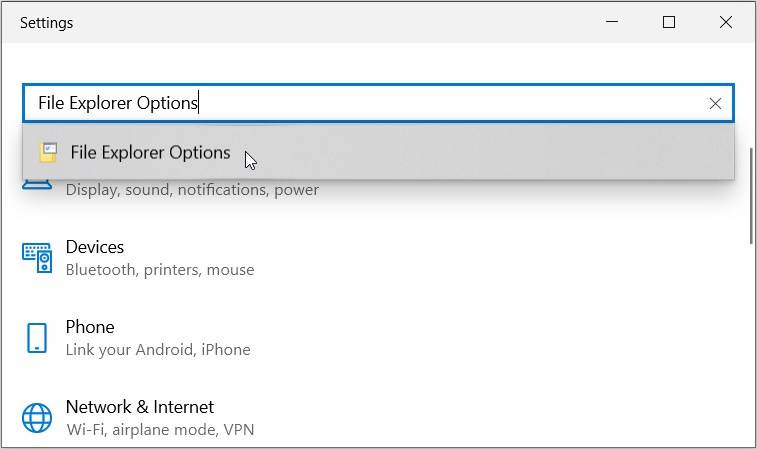Viewport: 757px width, 449px height.
Task: Click the partially hidden System laptop icon
Action: (x=37, y=185)
